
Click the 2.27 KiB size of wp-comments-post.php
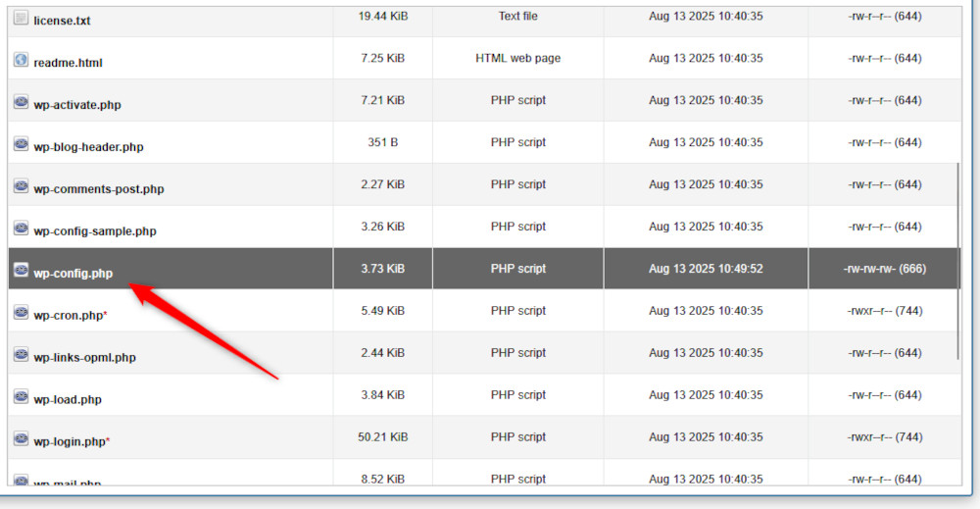pyautogui.click(x=382, y=184)
